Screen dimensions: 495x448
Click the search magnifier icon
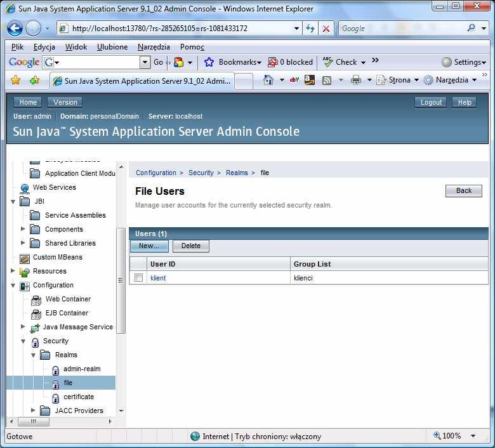coord(471,28)
